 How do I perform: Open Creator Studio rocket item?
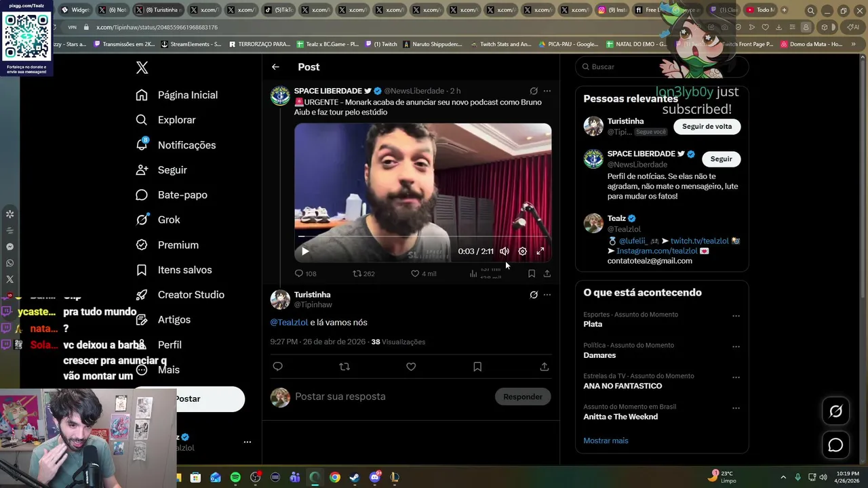[x=180, y=295]
